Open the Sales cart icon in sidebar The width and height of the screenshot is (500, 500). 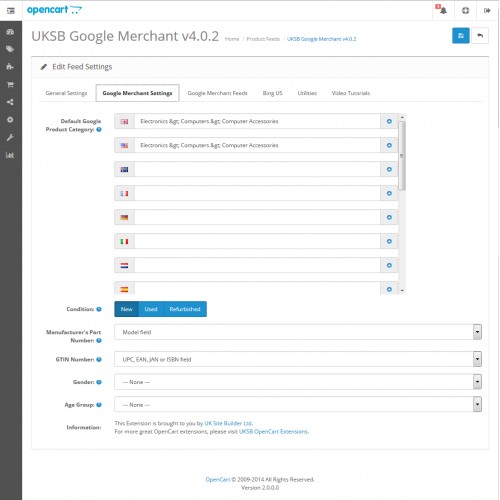10,85
